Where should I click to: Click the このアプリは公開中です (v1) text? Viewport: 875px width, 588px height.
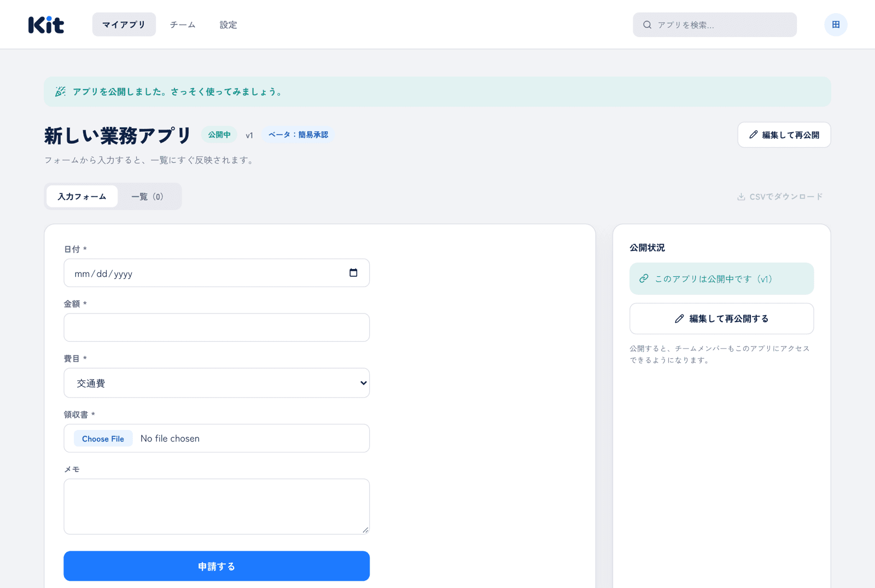[x=714, y=279]
